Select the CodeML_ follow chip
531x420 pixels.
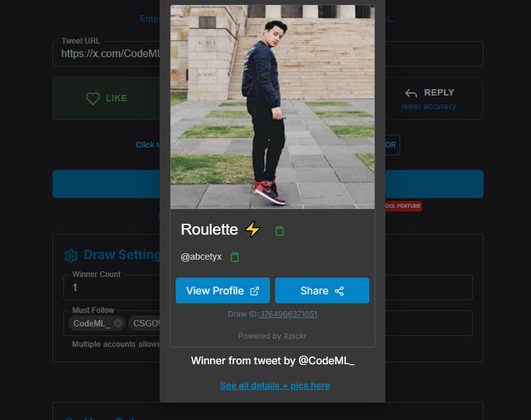(x=97, y=323)
